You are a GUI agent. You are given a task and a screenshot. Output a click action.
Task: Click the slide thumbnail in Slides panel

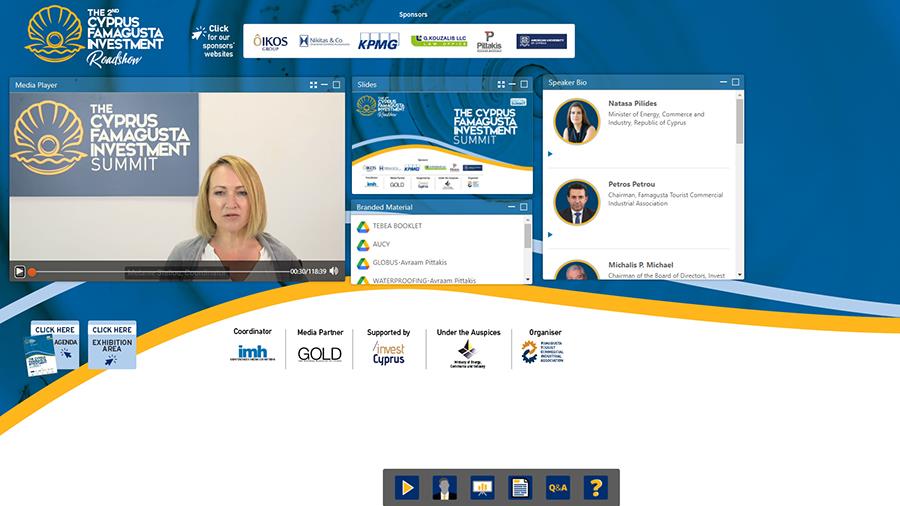pyautogui.click(x=442, y=143)
